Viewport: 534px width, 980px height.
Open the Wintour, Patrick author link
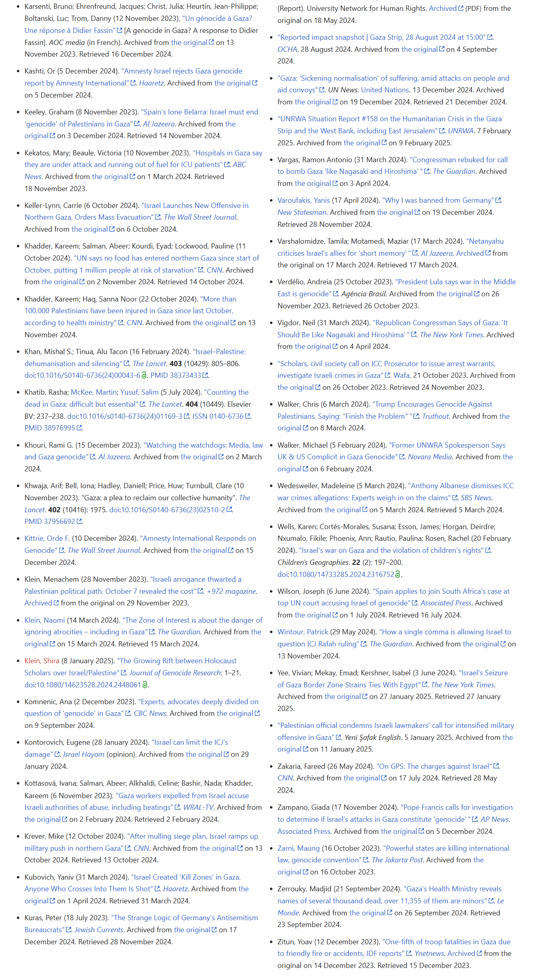click(303, 632)
